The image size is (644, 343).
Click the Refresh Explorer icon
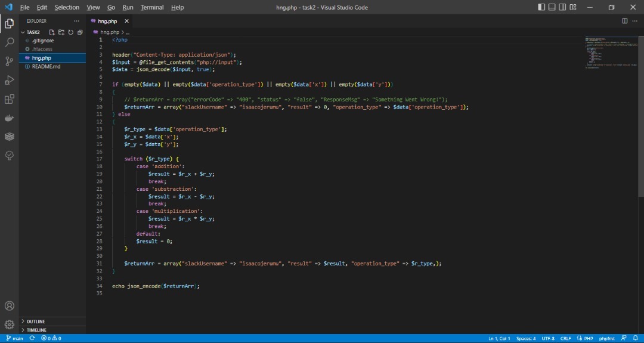click(x=71, y=32)
